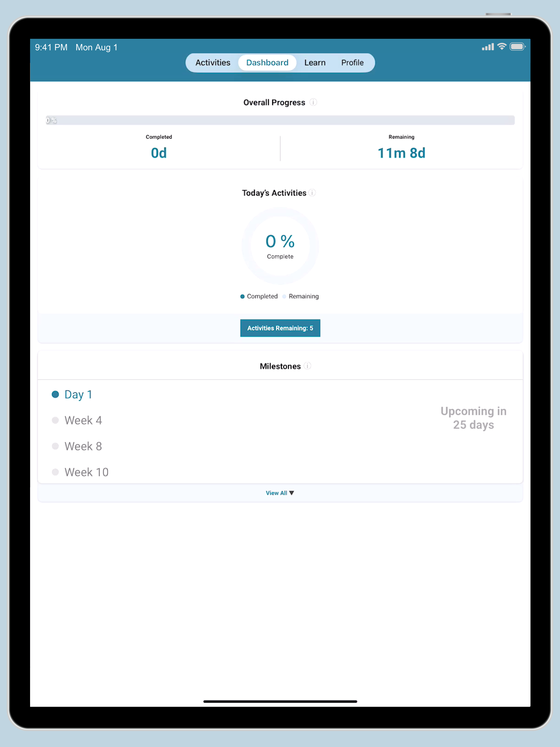Open the Milestones info icon

(307, 366)
